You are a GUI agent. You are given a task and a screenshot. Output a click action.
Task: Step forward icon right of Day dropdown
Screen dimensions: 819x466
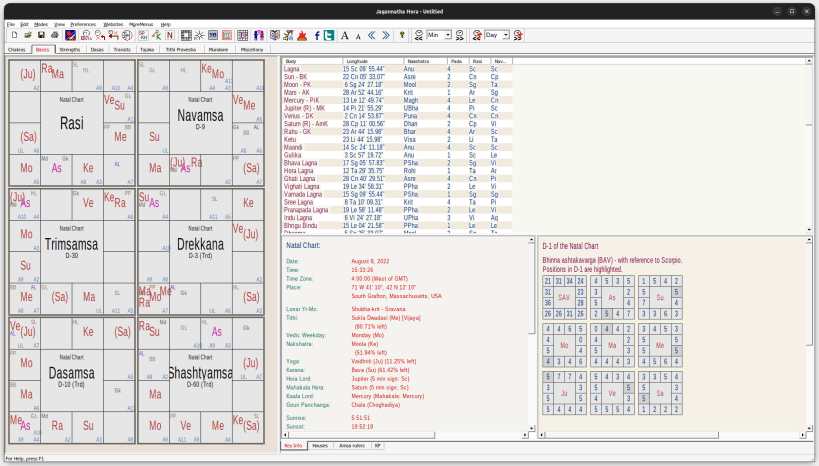pyautogui.click(x=518, y=36)
